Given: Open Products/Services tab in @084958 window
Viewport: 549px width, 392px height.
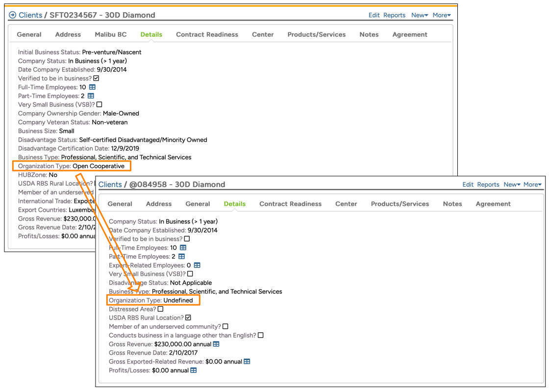Looking at the screenshot, I should (x=399, y=204).
